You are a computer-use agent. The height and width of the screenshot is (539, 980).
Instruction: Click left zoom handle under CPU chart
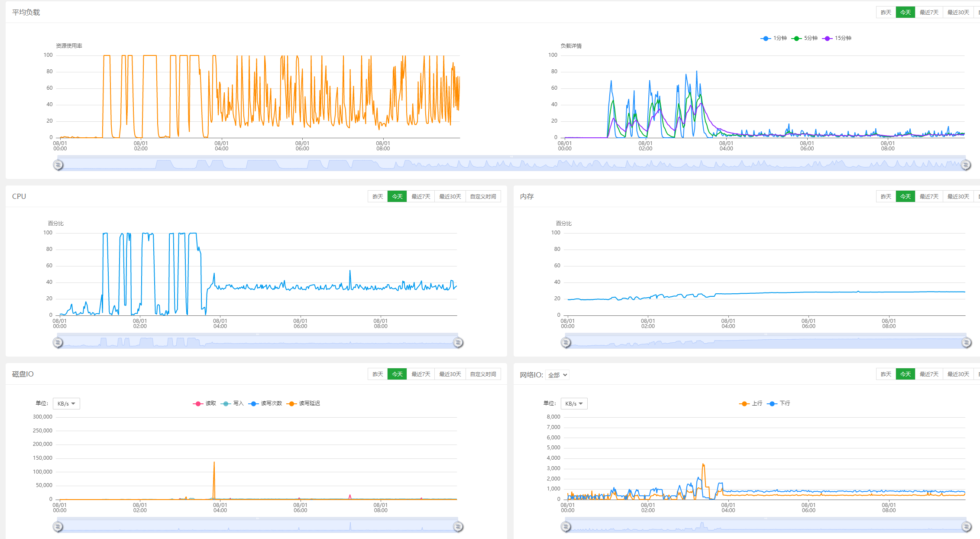tap(58, 342)
